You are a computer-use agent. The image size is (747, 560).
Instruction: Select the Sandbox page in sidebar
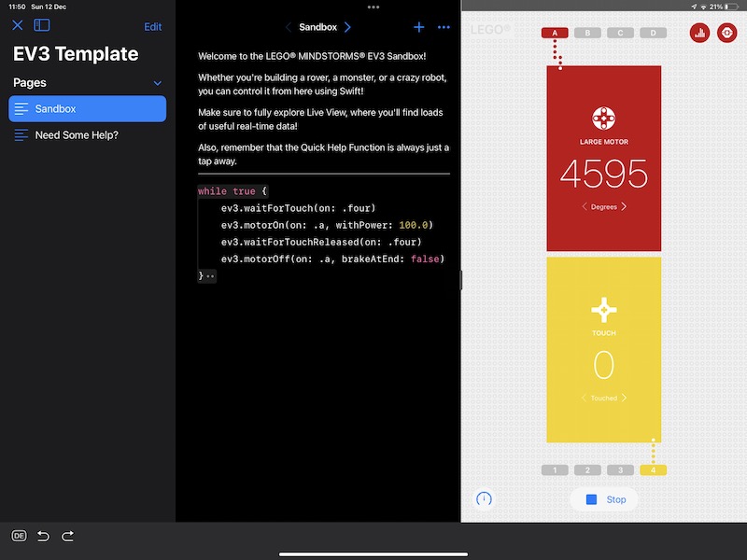point(87,108)
